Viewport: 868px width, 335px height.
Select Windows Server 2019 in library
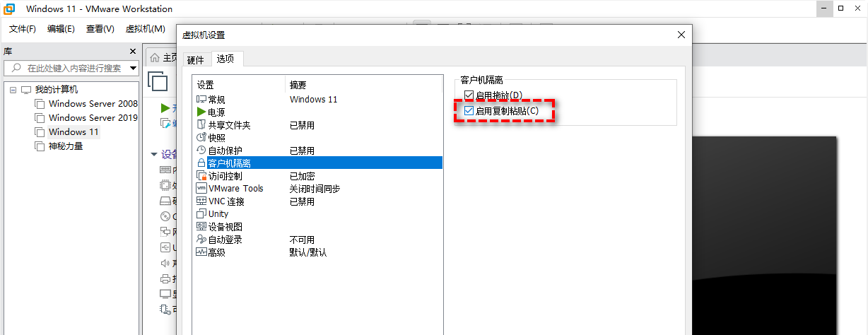point(93,117)
